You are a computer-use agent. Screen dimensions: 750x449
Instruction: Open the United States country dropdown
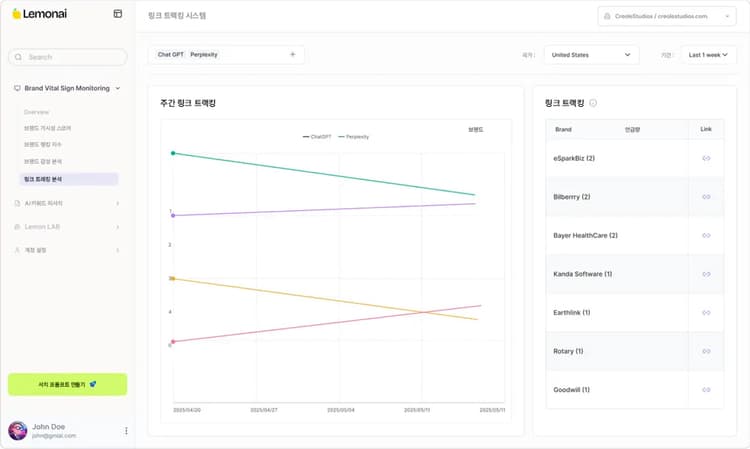point(591,55)
